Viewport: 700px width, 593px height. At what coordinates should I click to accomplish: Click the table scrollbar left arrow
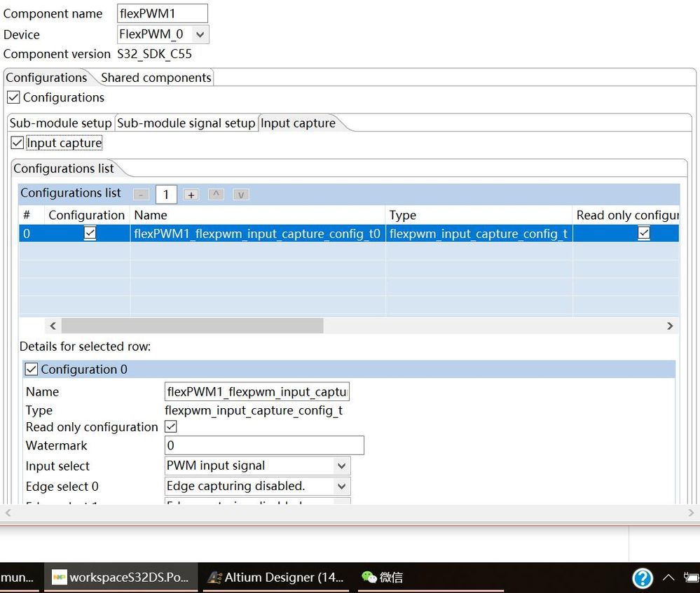(x=53, y=326)
